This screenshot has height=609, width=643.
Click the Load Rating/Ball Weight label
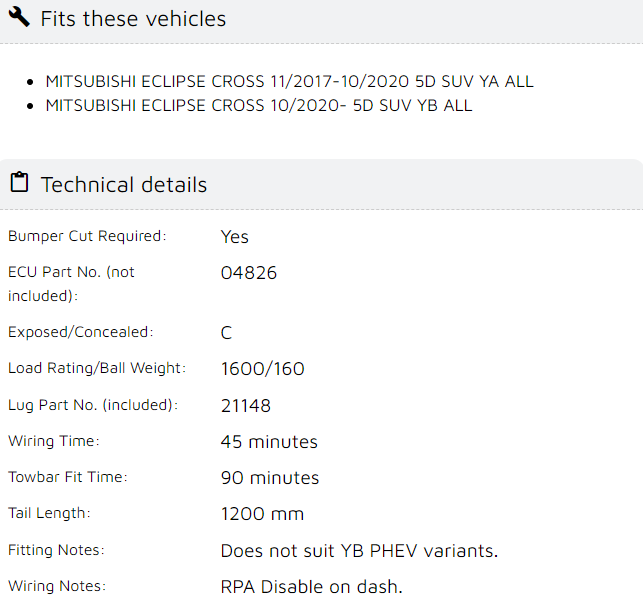tap(97, 368)
